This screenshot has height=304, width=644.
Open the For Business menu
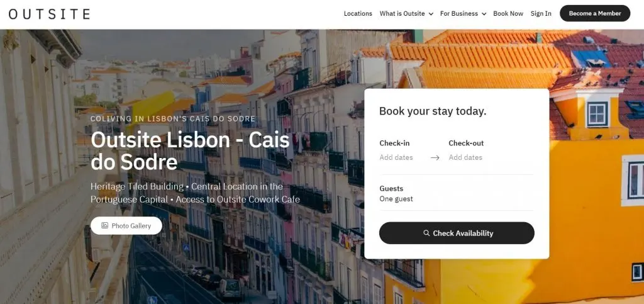(458, 14)
